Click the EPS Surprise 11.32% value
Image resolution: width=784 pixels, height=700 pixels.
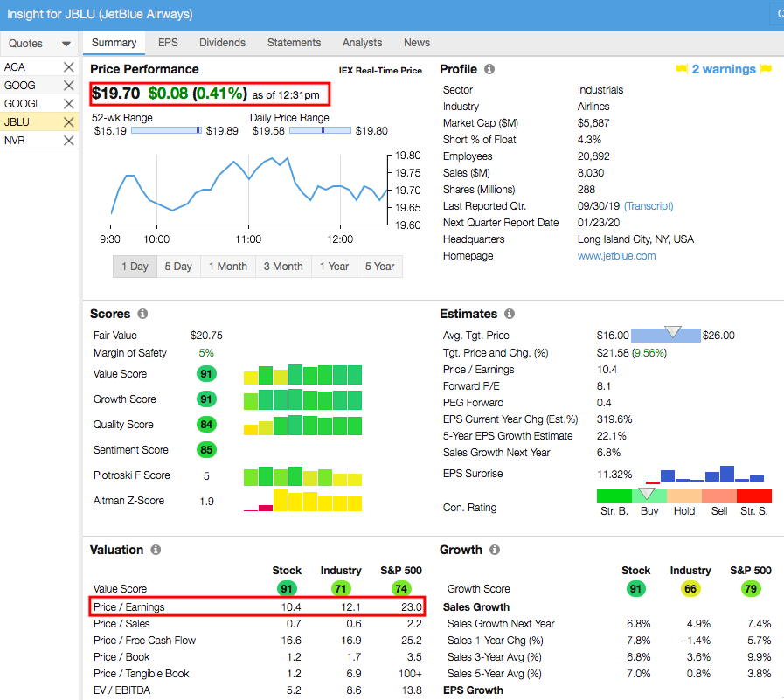(614, 474)
